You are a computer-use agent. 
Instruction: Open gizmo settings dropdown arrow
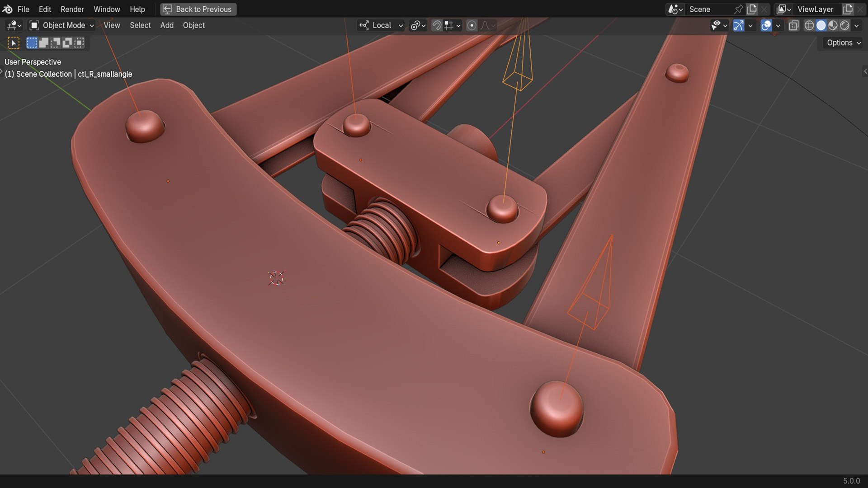point(750,25)
